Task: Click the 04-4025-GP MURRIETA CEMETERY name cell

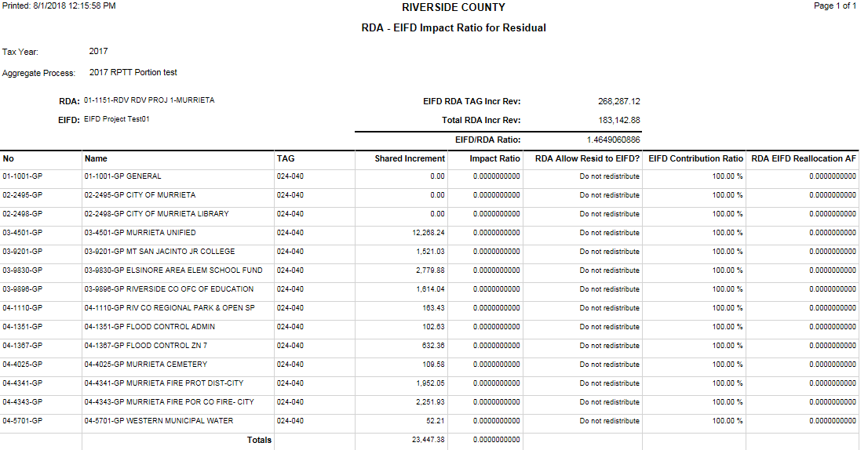Action: coord(145,365)
